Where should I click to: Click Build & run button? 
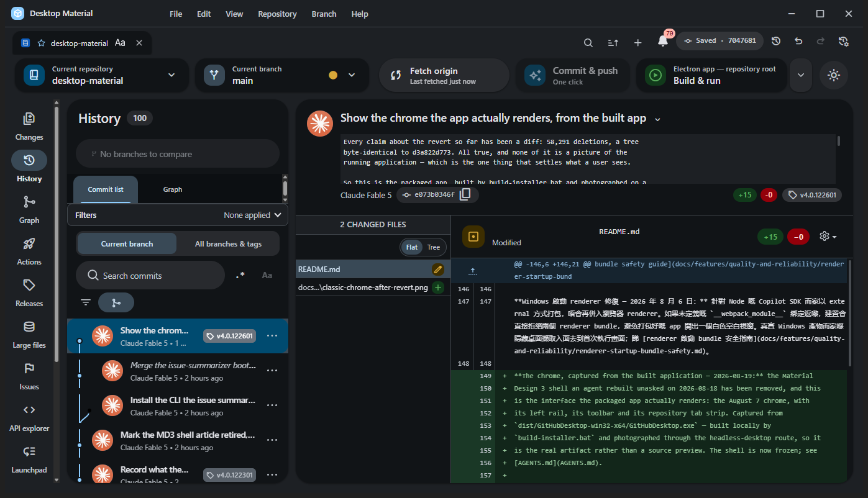pyautogui.click(x=712, y=75)
